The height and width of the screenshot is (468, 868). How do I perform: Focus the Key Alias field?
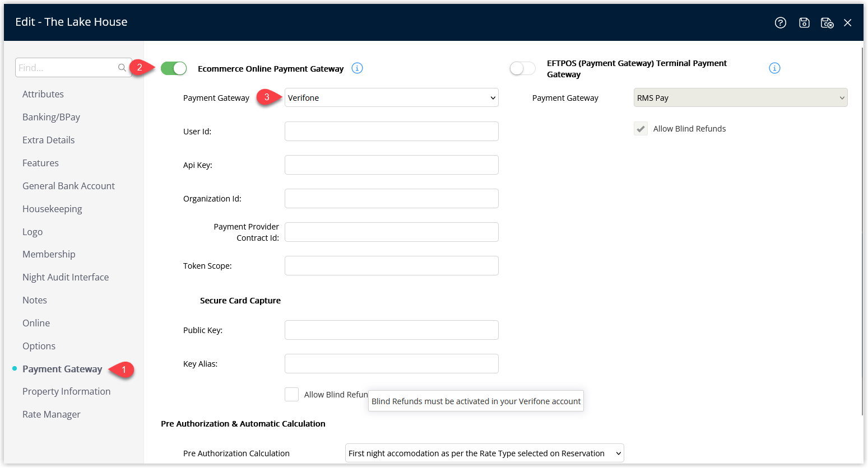click(392, 363)
